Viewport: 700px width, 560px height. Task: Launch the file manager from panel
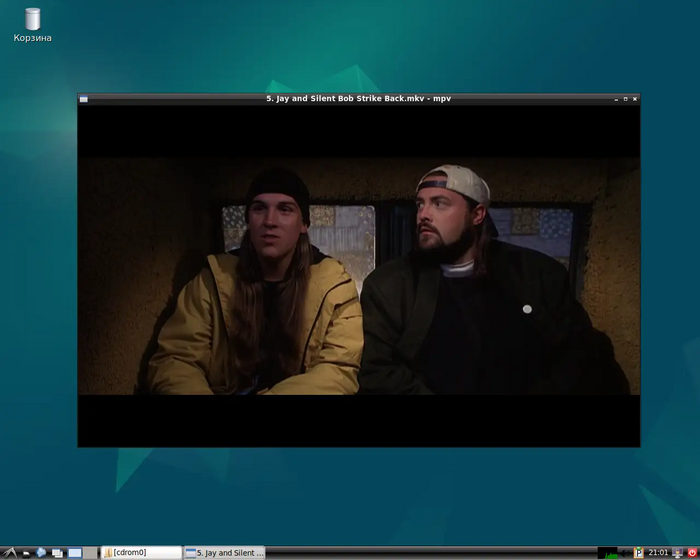[x=26, y=553]
